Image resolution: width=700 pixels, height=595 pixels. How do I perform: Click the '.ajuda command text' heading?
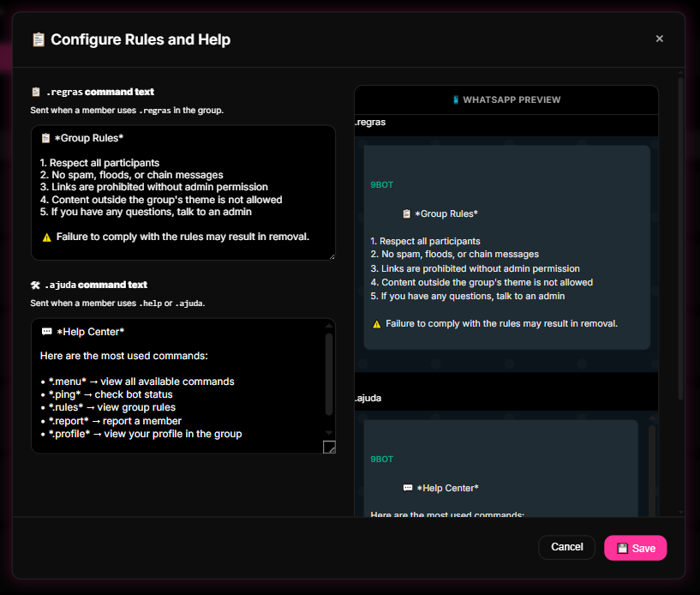pyautogui.click(x=96, y=285)
